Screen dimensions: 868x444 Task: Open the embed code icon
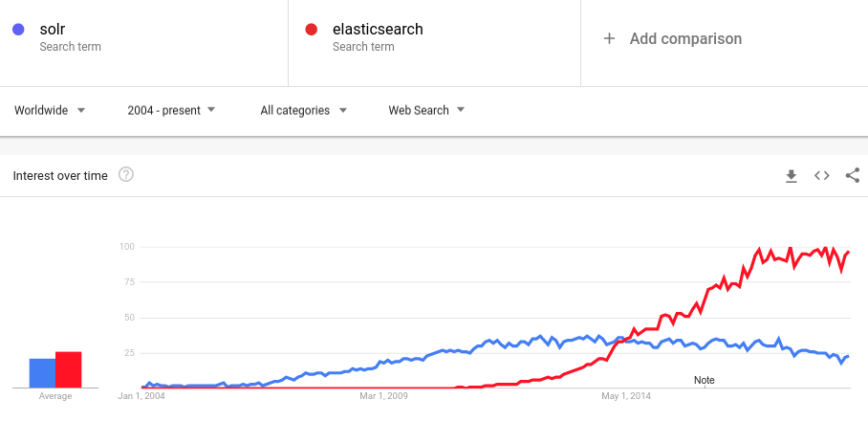coord(821,176)
